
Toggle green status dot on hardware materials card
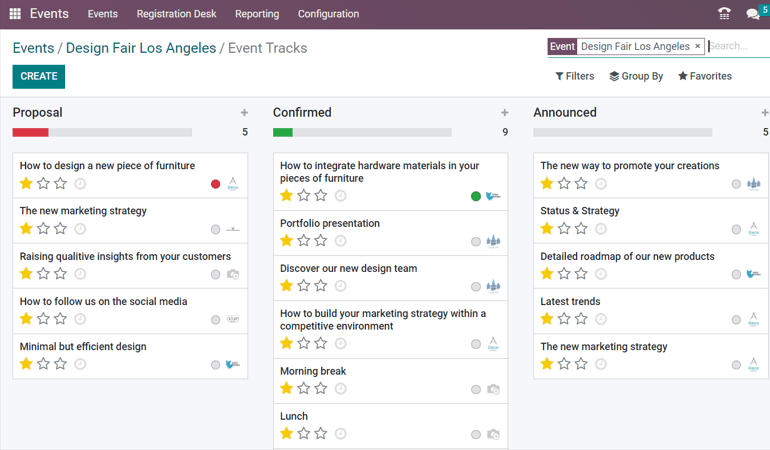point(476,197)
